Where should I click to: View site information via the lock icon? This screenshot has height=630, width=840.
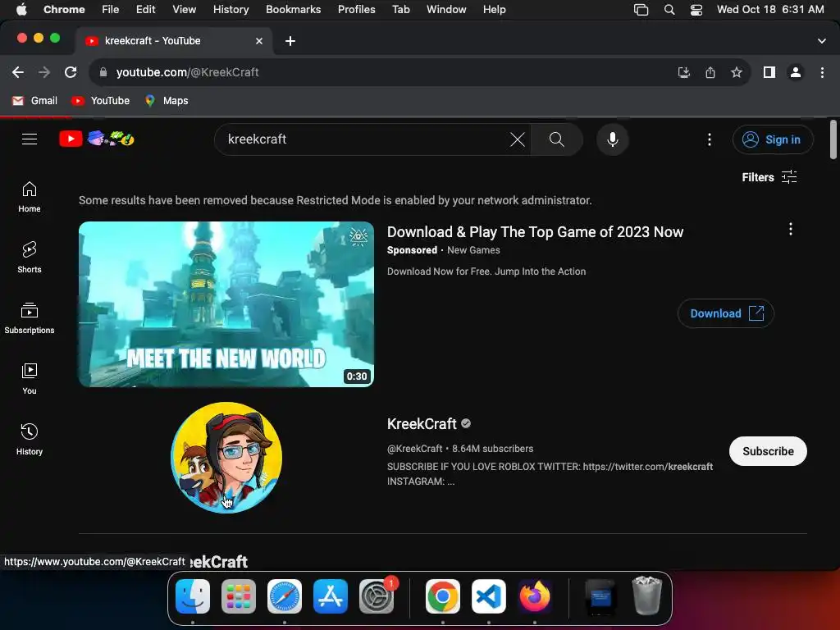103,72
